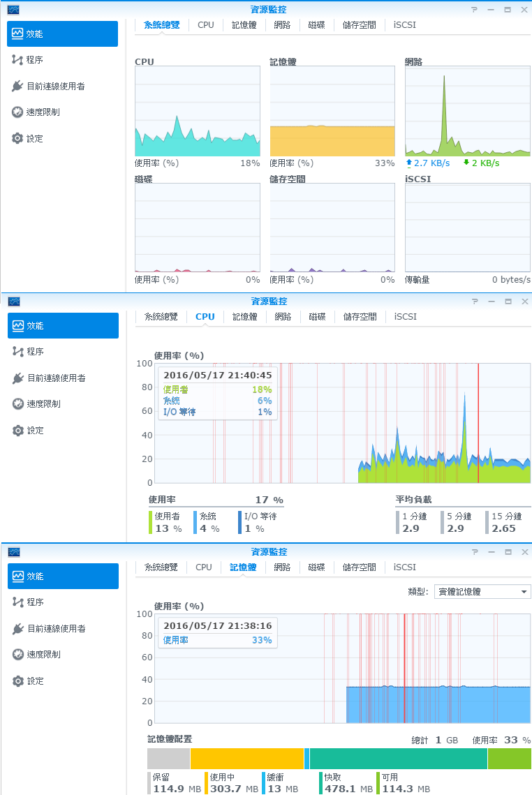
Task: Open 目前連線使用者 plug icon in memory window
Action: tap(18, 629)
